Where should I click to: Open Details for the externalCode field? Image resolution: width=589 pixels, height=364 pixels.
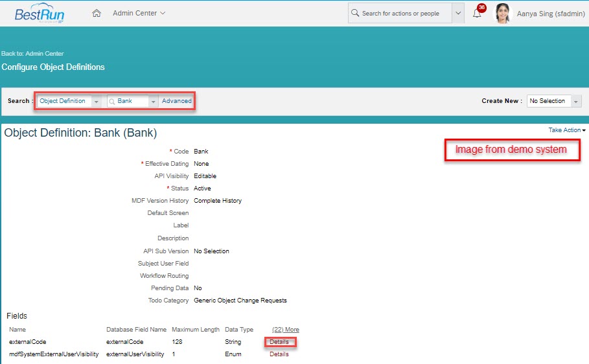click(279, 342)
